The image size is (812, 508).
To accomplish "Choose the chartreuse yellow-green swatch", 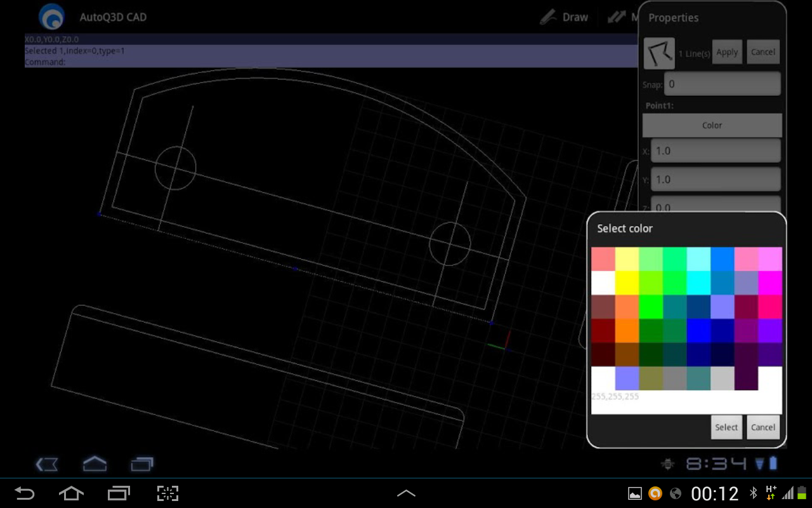I will tap(651, 283).
